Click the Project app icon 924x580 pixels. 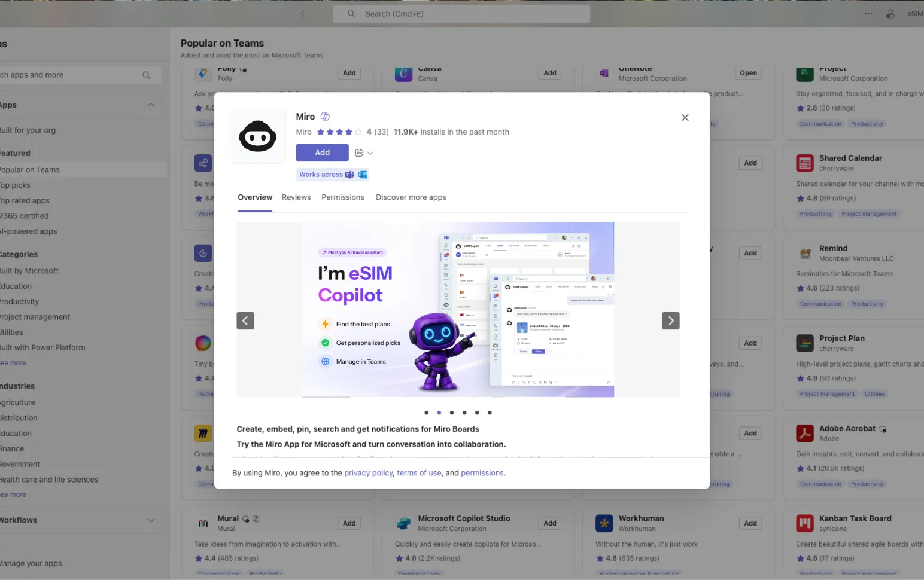click(805, 74)
